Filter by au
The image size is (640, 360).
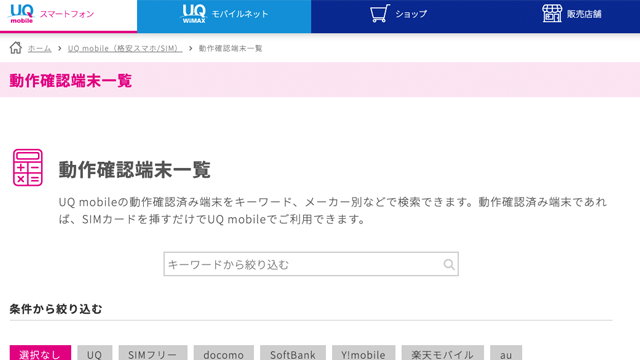[x=506, y=353]
